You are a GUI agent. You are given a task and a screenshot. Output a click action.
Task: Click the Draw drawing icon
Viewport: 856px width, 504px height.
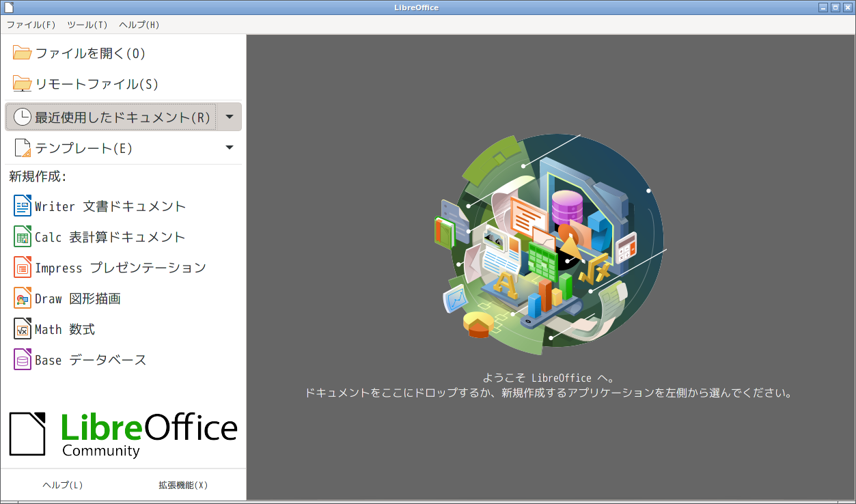tap(23, 298)
